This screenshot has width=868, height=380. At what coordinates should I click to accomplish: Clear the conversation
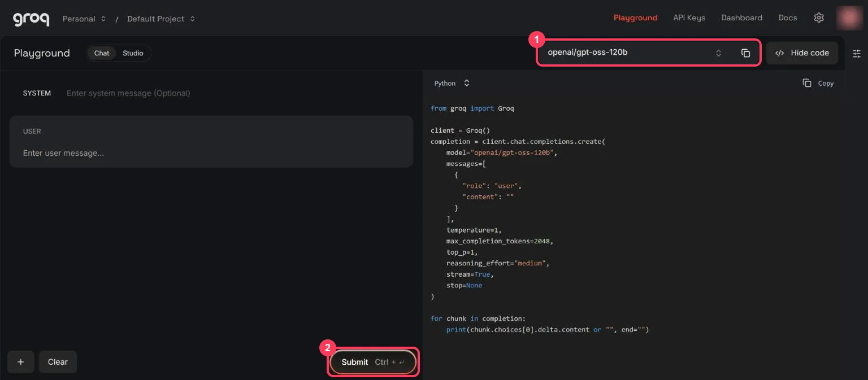pos(58,362)
